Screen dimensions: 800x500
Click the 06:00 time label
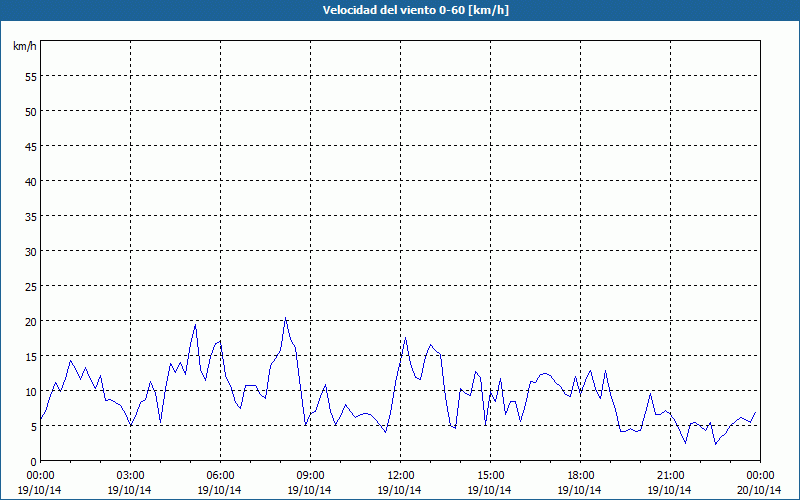[220, 476]
